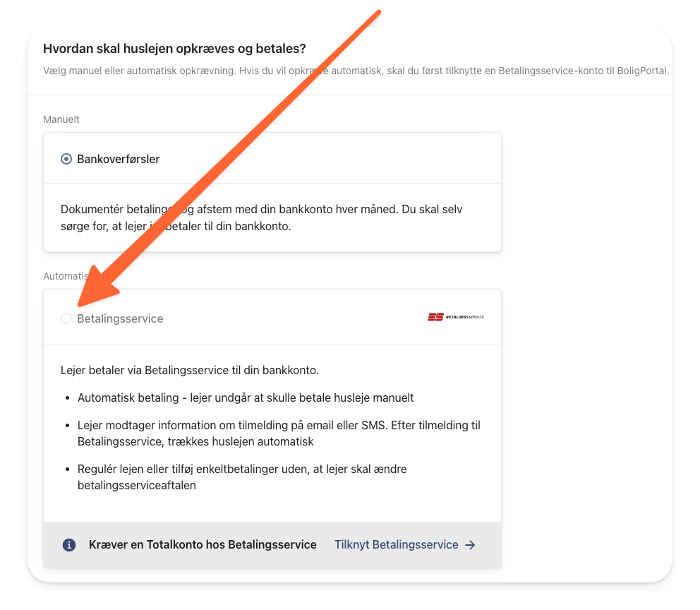700x610 pixels.
Task: Select the Betalingsservice radio button
Action: tap(66, 318)
